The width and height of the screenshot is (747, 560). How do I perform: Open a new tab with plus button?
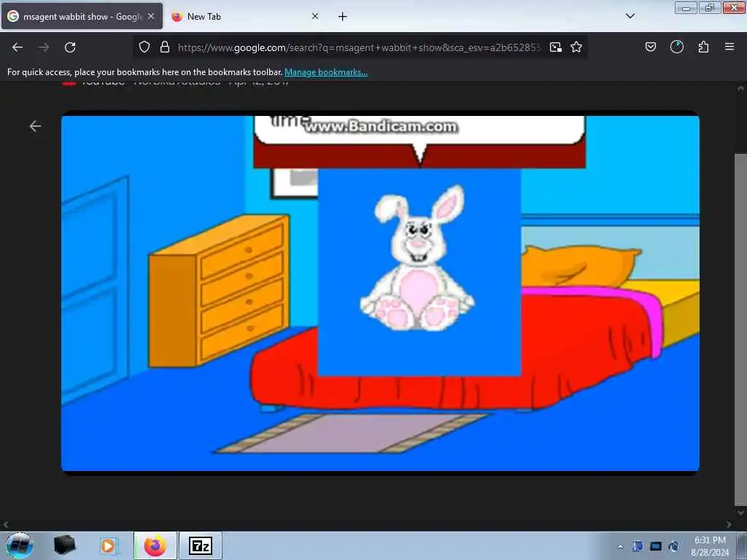coord(343,17)
